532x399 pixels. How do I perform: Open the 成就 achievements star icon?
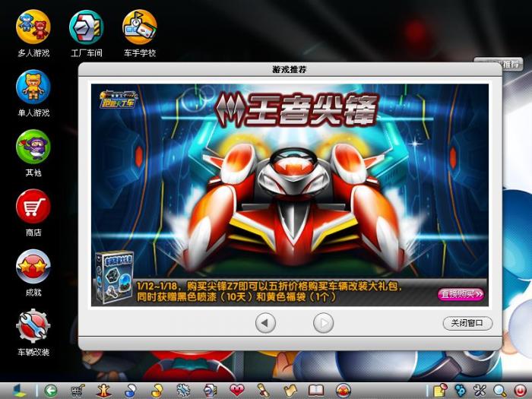pos(33,266)
